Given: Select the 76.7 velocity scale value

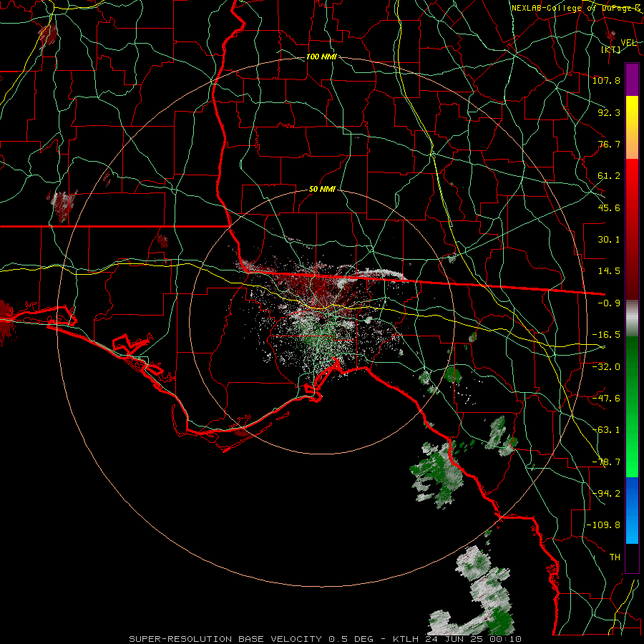Looking at the screenshot, I should [x=609, y=144].
